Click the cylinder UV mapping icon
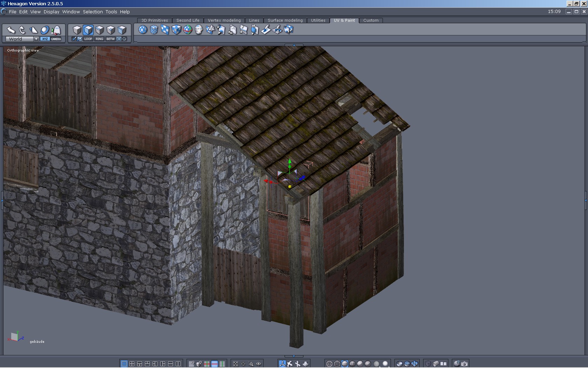588x368 pixels. [154, 30]
